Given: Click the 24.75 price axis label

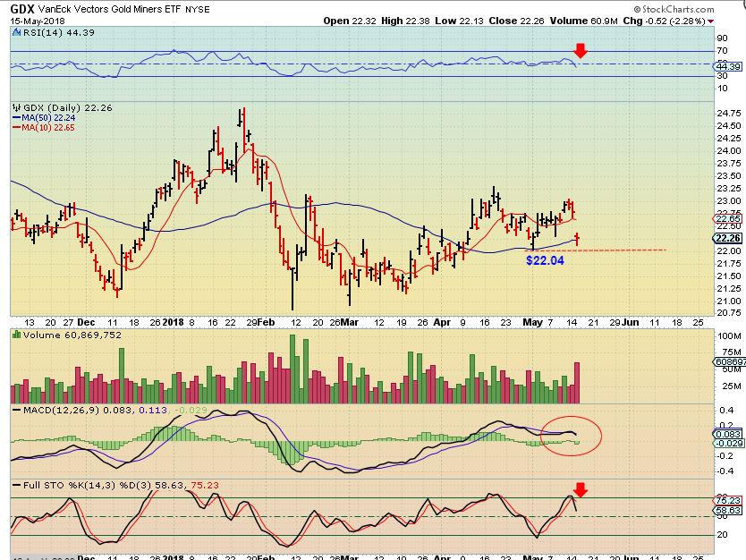Looking at the screenshot, I should coord(728,114).
